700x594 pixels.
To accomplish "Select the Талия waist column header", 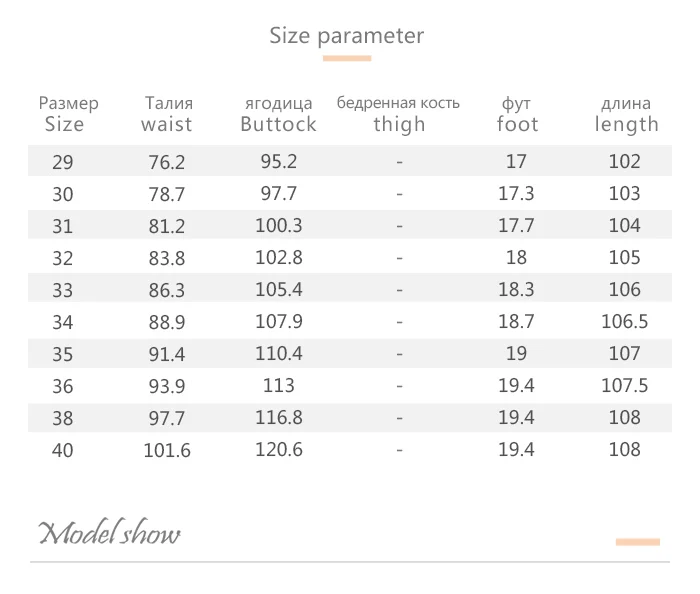I will tap(167, 114).
